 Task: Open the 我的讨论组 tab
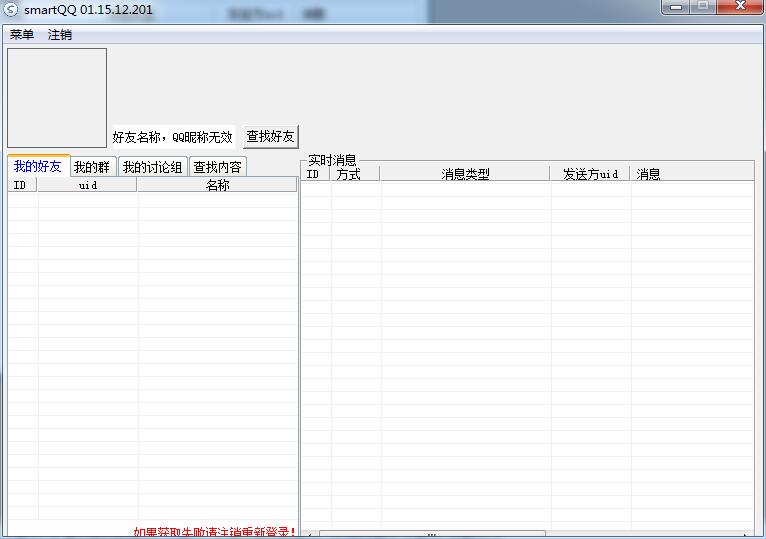point(152,167)
